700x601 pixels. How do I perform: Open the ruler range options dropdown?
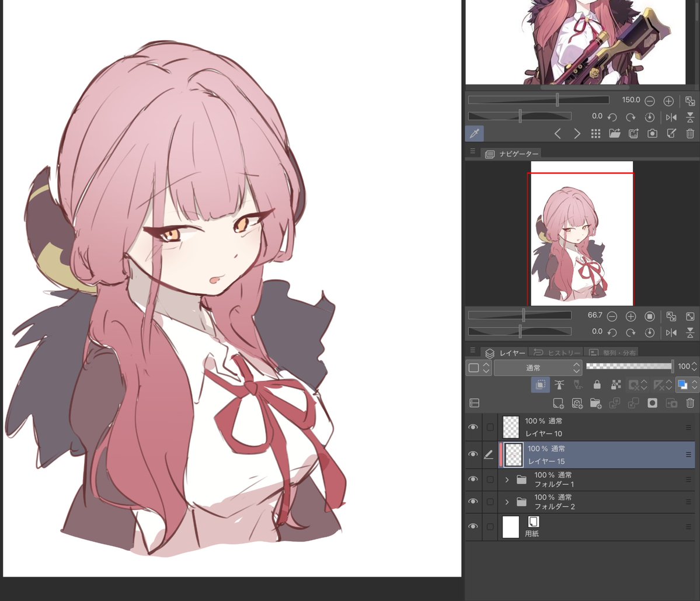tap(663, 384)
